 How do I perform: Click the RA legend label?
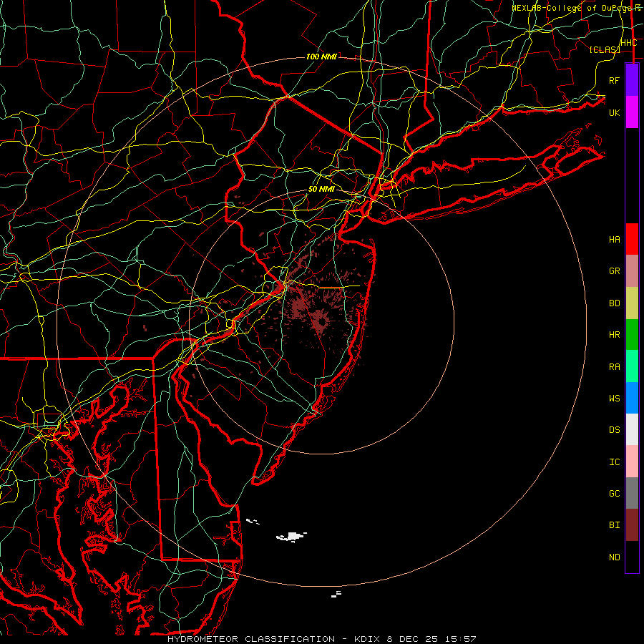click(x=614, y=367)
